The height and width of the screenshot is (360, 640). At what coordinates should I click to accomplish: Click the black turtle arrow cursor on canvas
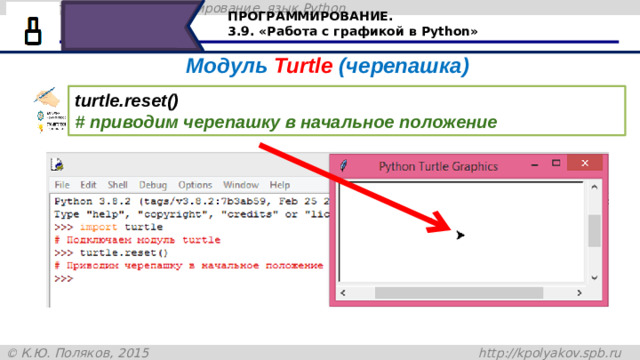tap(460, 235)
